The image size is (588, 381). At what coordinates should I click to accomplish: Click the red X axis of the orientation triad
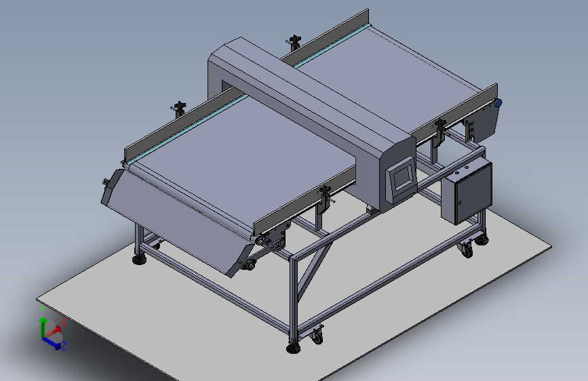(x=54, y=331)
